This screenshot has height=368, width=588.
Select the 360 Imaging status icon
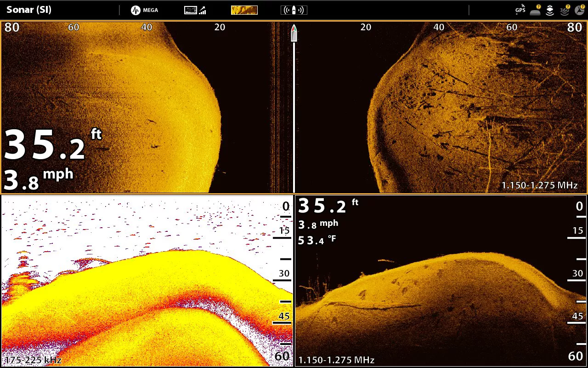(565, 11)
